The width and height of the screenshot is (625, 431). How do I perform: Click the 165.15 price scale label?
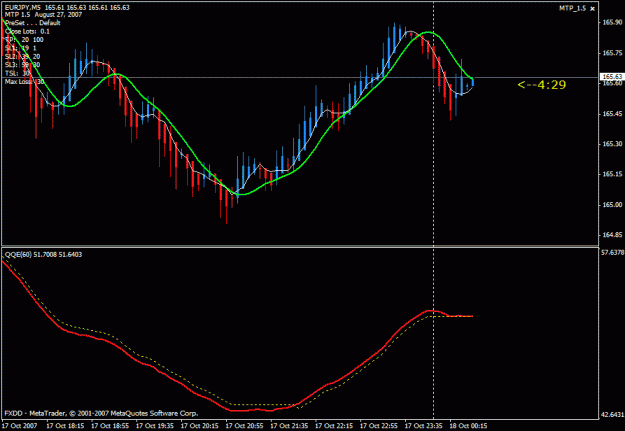(610, 174)
